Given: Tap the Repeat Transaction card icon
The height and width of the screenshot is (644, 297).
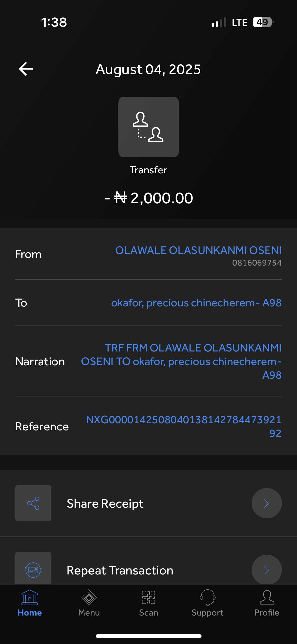Looking at the screenshot, I should click(33, 569).
